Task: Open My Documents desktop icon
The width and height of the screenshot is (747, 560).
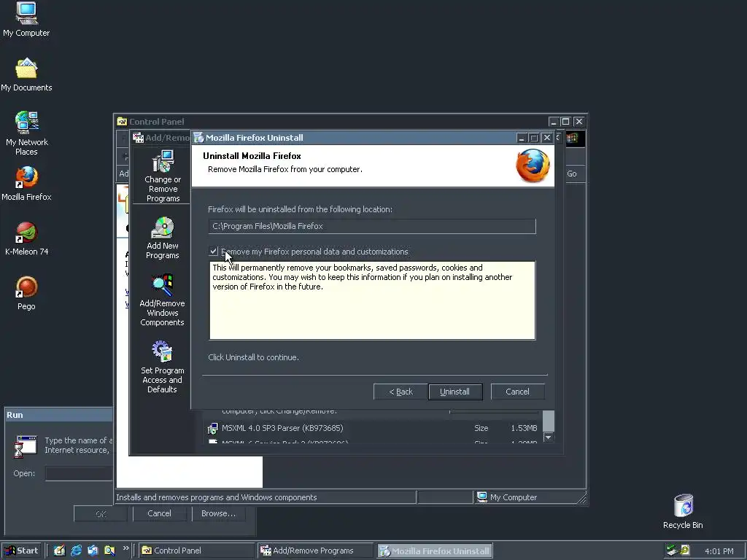Action: point(26,75)
